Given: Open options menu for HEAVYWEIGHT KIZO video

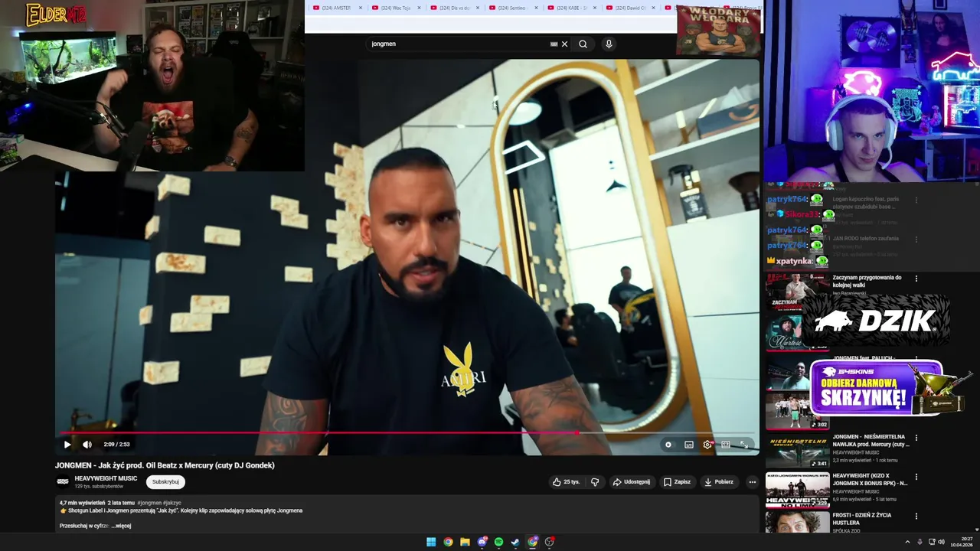Looking at the screenshot, I should tap(916, 477).
